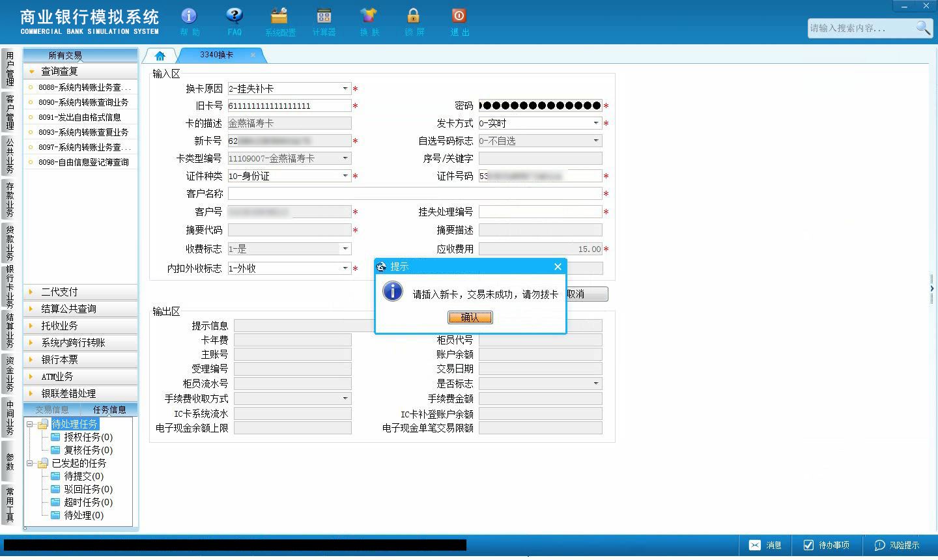Expand the 系统内跨行转账 group
The height and width of the screenshot is (560, 938).
[x=81, y=343]
